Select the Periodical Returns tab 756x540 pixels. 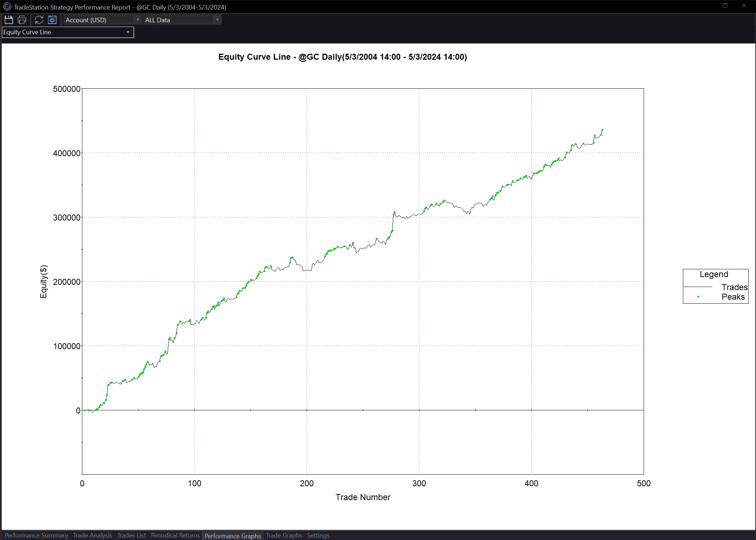(x=175, y=535)
